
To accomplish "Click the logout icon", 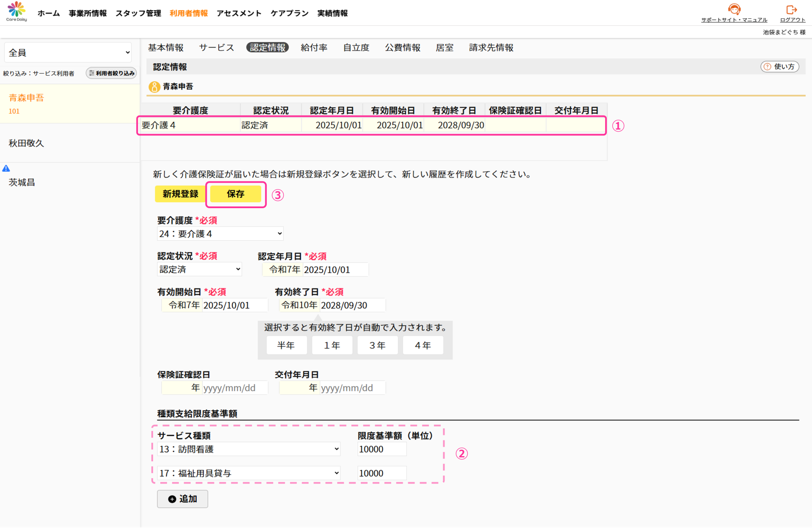I will (791, 9).
